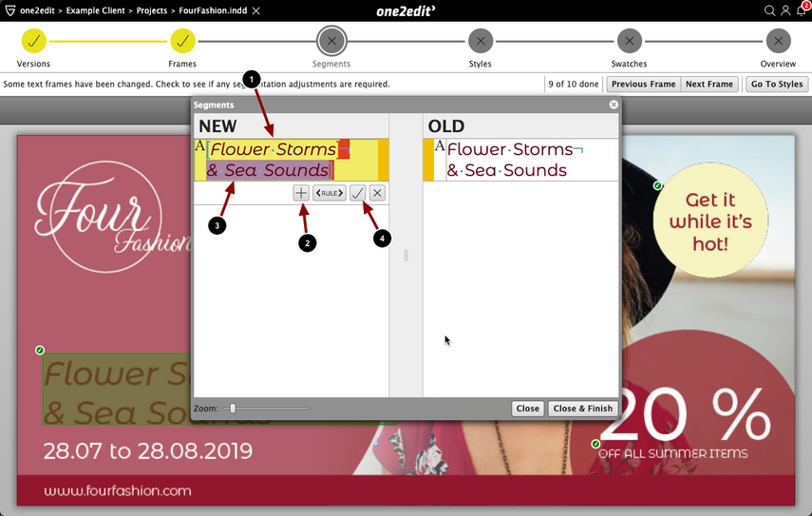The width and height of the screenshot is (812, 516).
Task: Click the Close & Finish button
Action: click(x=582, y=409)
